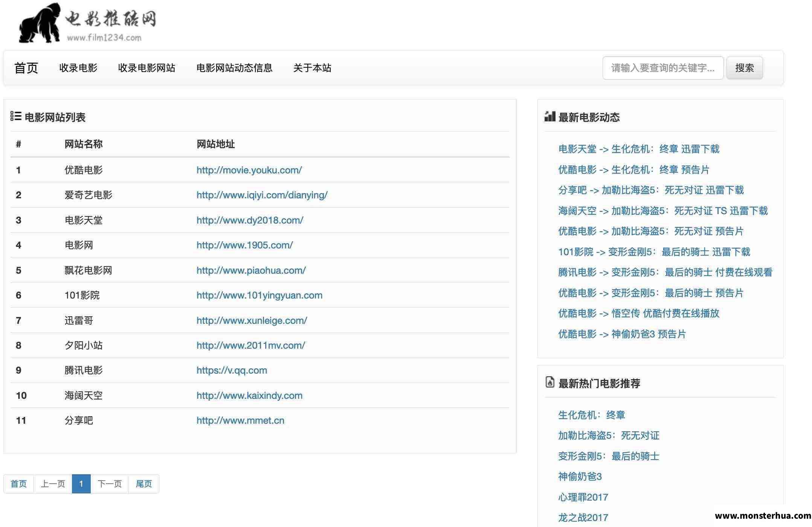Open hot movie 变形金刚5：最后的骑士

click(609, 456)
